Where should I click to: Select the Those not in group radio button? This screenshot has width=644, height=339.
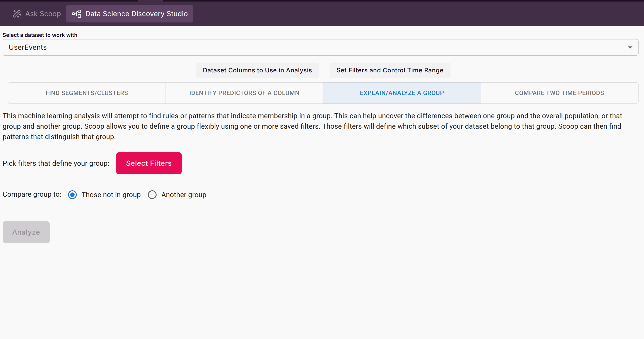[72, 195]
